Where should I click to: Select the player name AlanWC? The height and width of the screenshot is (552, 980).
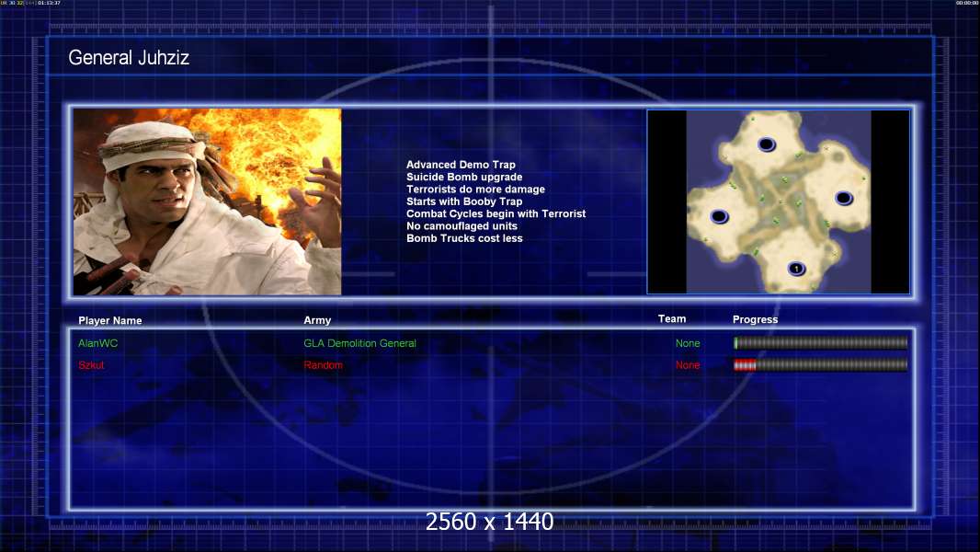click(x=98, y=343)
